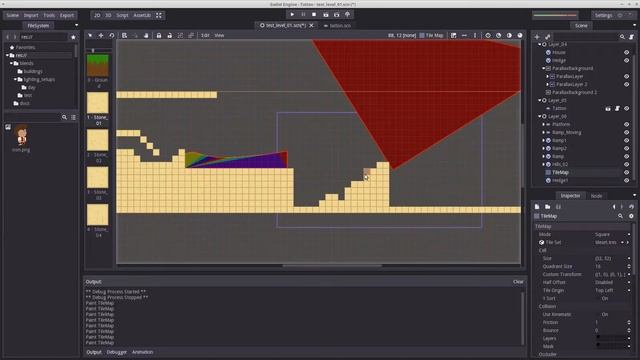Screen dimensions: 640x360
Task: Expand the ParallaxLayer node
Action: [x=547, y=76]
